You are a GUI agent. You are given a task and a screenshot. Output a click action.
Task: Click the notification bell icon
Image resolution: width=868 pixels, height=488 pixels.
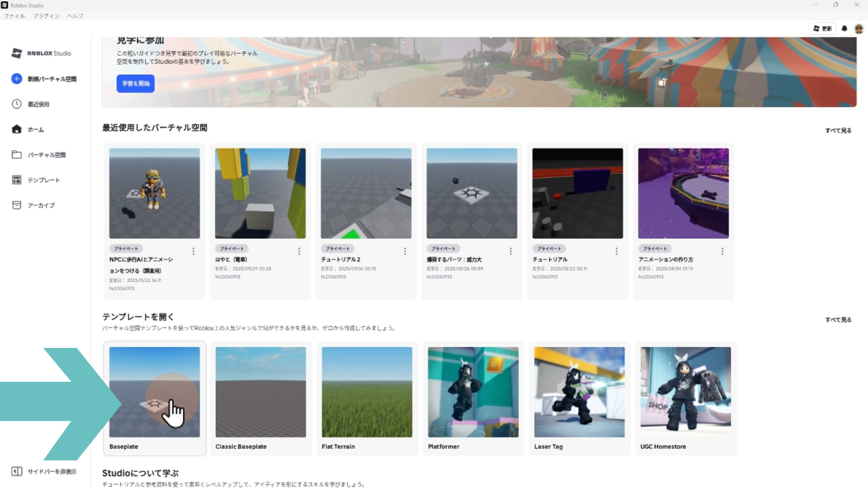pos(844,28)
